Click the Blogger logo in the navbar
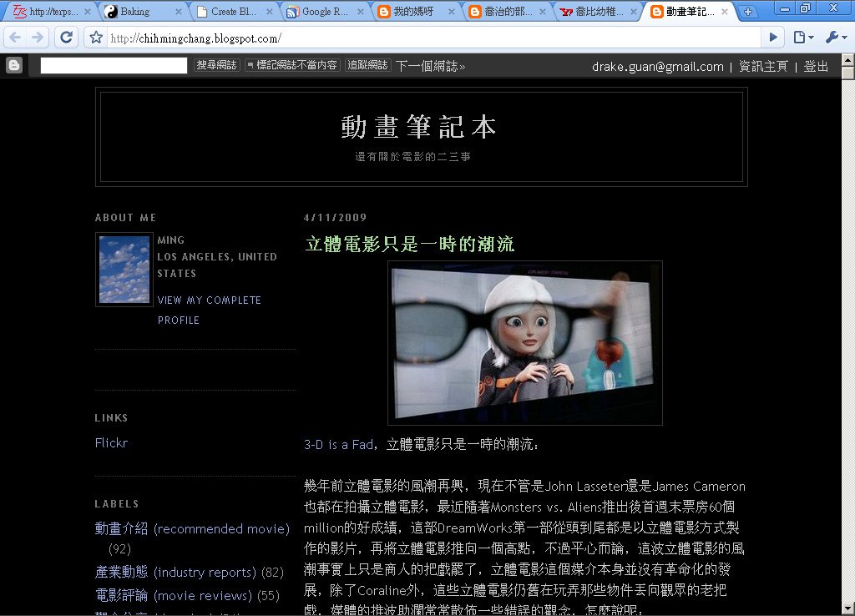 [14, 65]
